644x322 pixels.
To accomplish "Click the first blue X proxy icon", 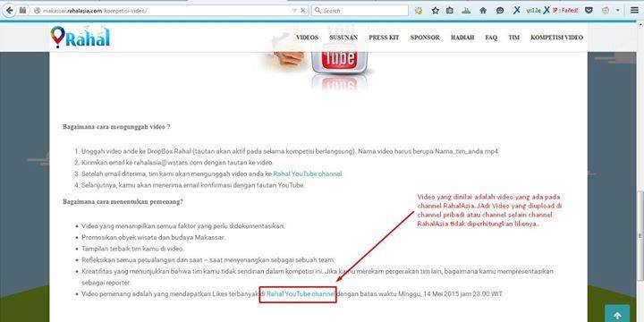I will (x=517, y=10).
